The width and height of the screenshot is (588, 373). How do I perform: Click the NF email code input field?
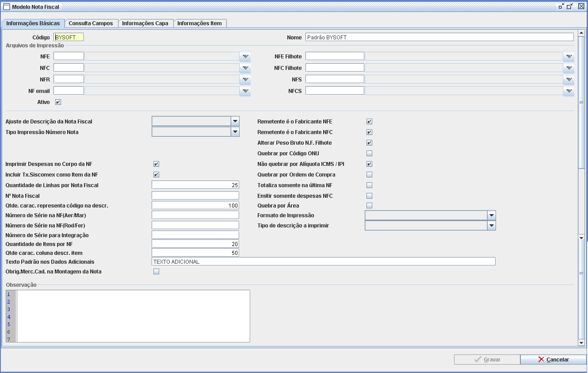tap(69, 91)
